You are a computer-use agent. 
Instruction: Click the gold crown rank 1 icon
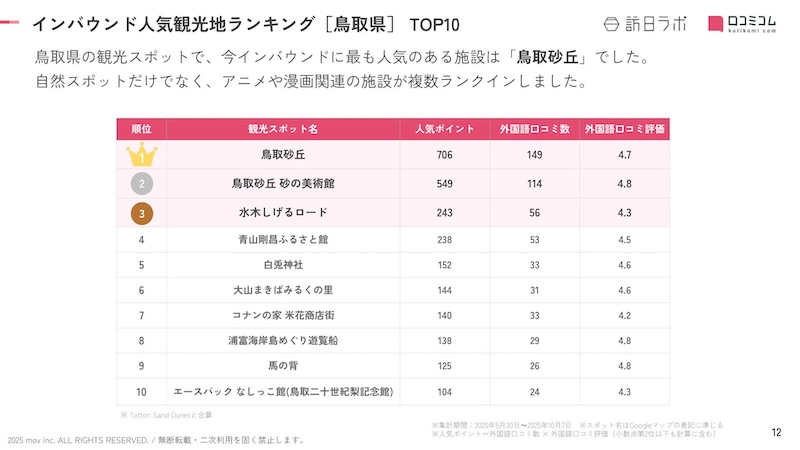click(x=142, y=155)
